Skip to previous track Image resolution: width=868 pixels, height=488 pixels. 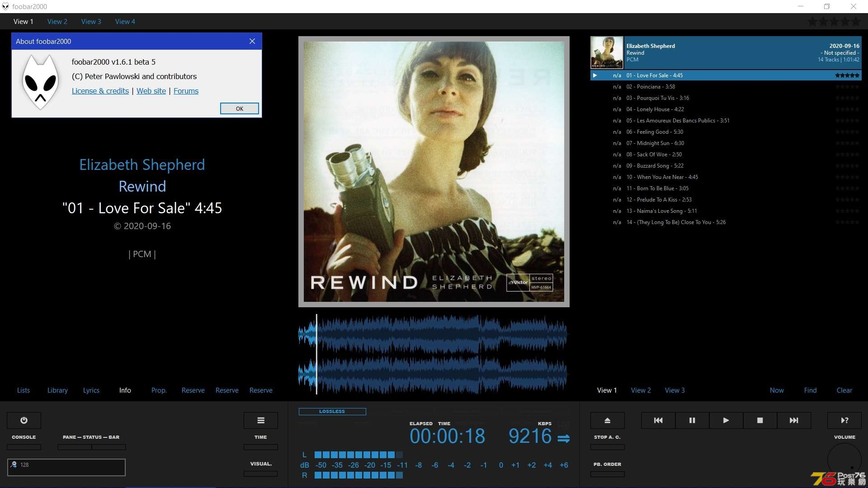tap(658, 420)
